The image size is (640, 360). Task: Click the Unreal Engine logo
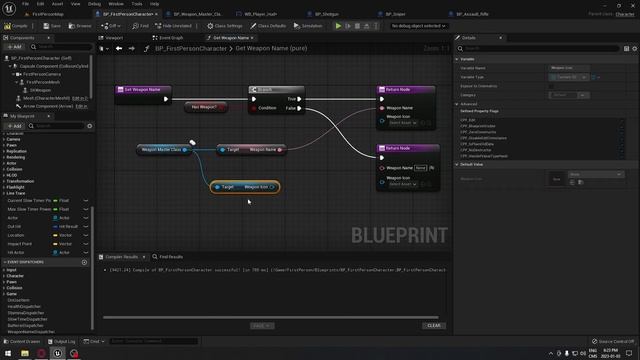[9, 8]
